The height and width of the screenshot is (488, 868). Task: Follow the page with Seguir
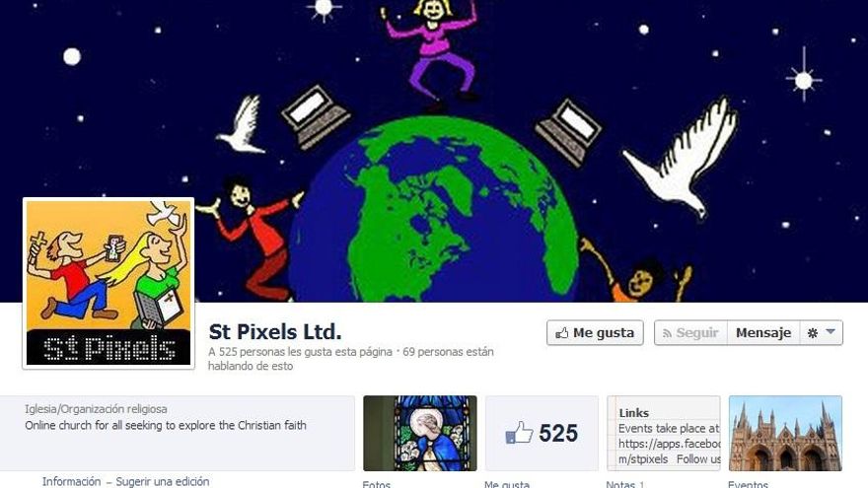point(690,332)
